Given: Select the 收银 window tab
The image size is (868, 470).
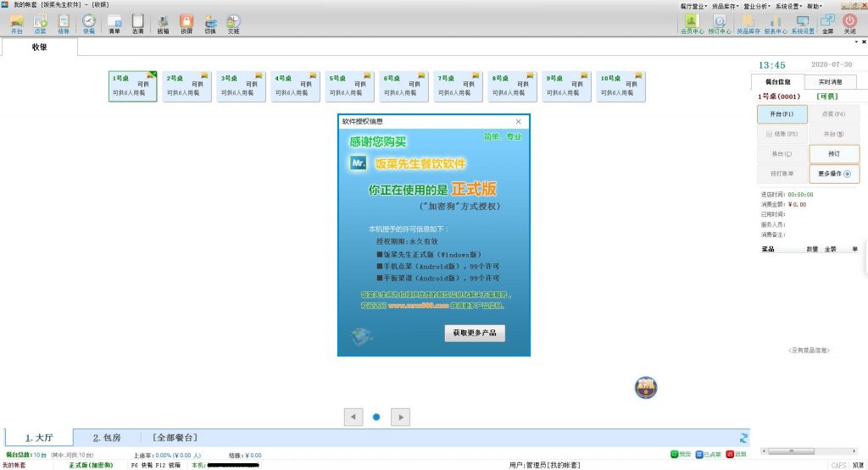Looking at the screenshot, I should (x=39, y=47).
